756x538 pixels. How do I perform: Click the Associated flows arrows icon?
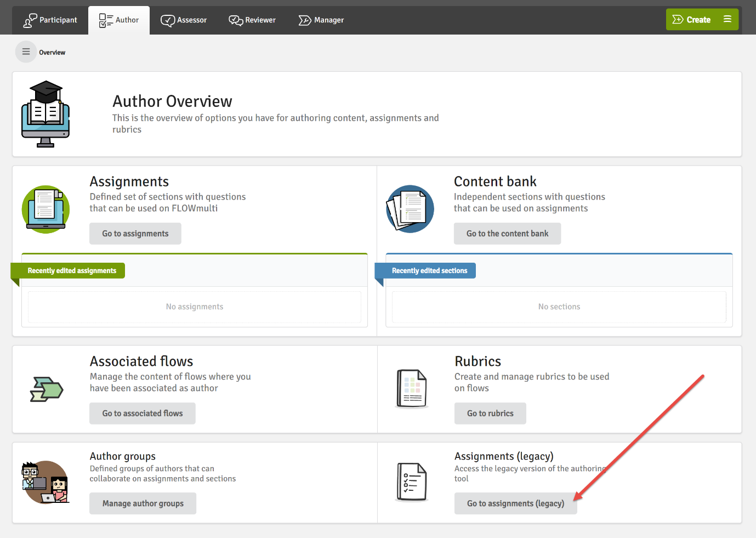click(x=47, y=389)
